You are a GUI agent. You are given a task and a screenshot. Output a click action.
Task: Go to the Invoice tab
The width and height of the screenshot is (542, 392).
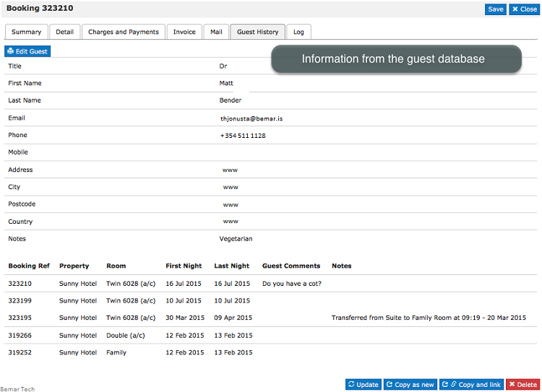(184, 32)
